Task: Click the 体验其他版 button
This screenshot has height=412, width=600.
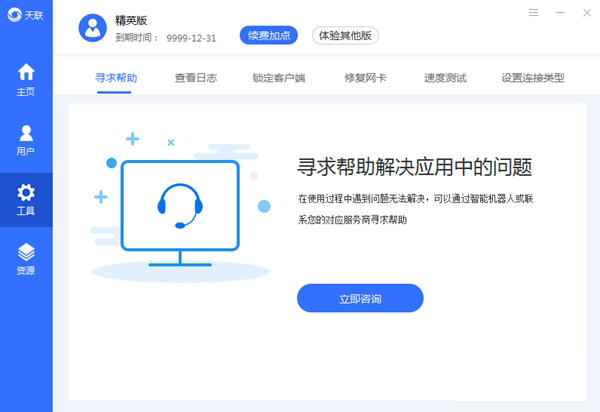Action: [x=345, y=35]
